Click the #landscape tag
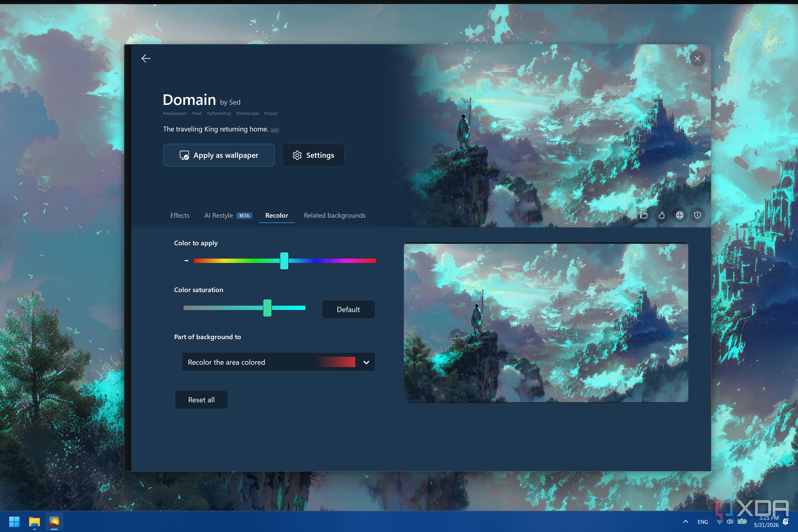The image size is (798, 532). click(x=248, y=113)
